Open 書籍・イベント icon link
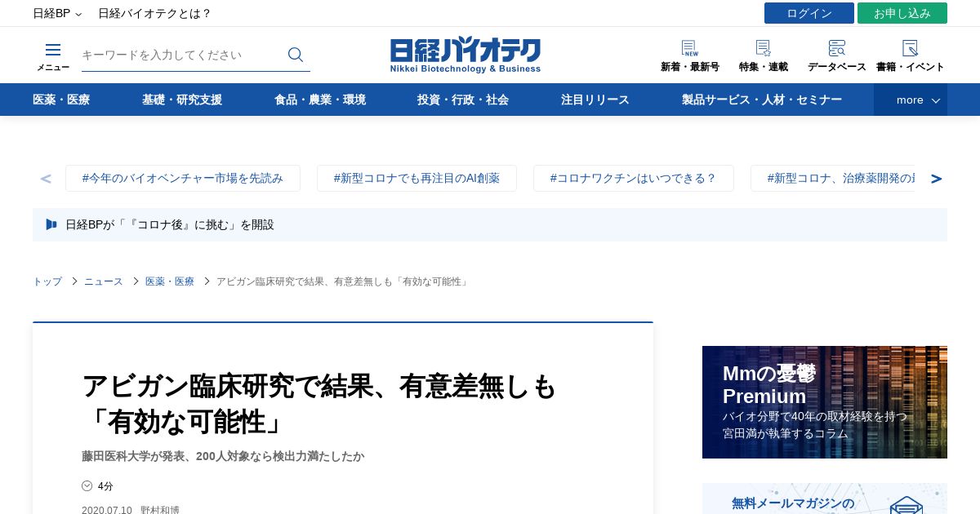 [x=911, y=55]
